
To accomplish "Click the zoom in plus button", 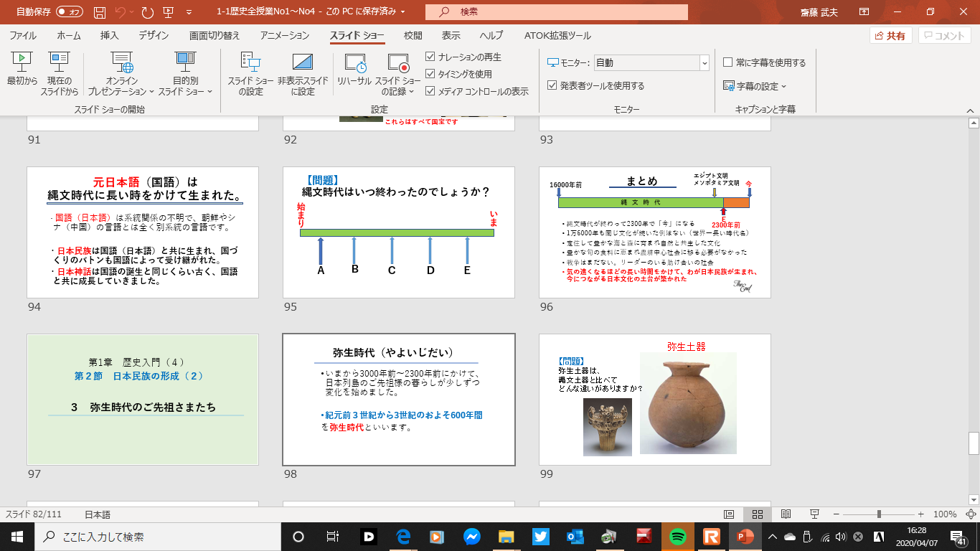I will [920, 514].
